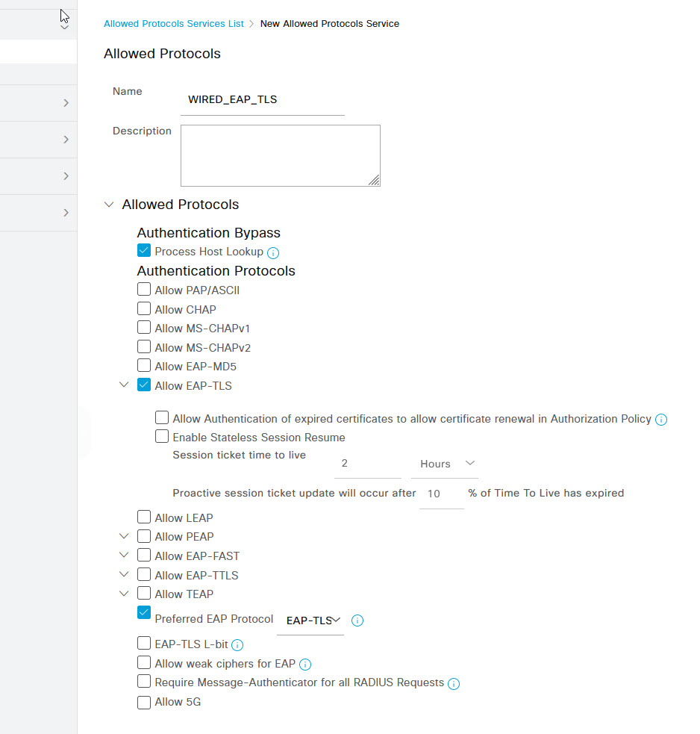Expand the last sidebar menu arrow
This screenshot has height=734, width=700.
[66, 213]
